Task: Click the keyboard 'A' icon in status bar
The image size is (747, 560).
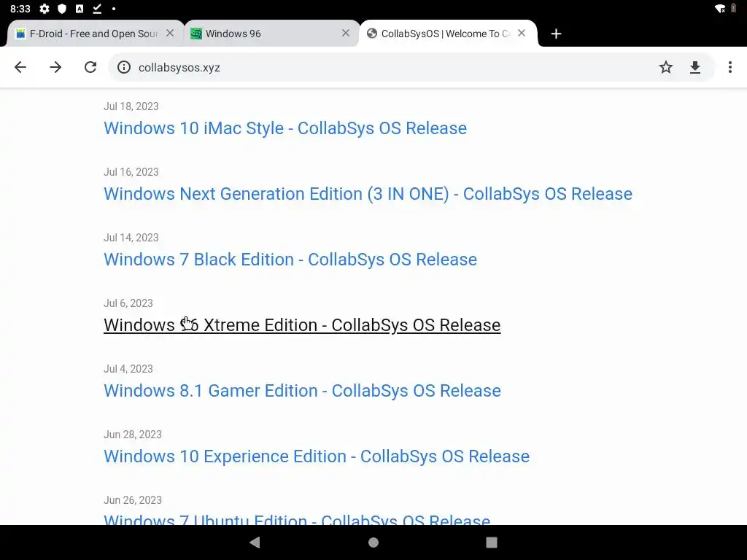Action: (80, 9)
